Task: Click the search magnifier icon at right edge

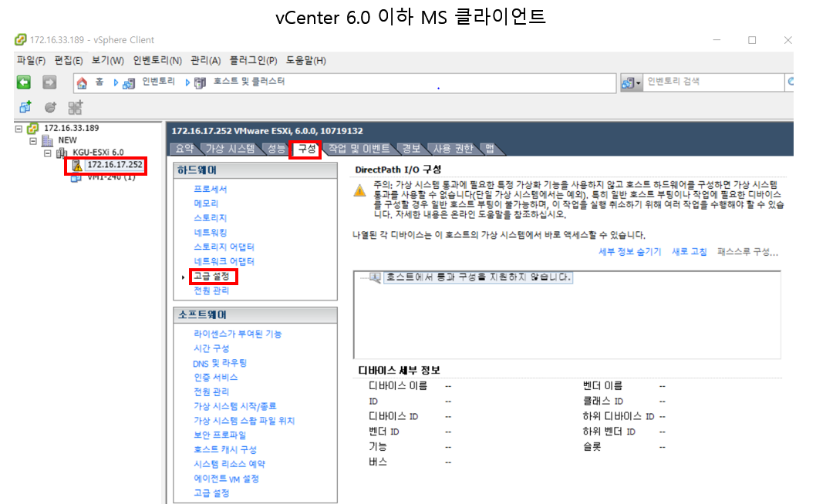Action: [791, 82]
